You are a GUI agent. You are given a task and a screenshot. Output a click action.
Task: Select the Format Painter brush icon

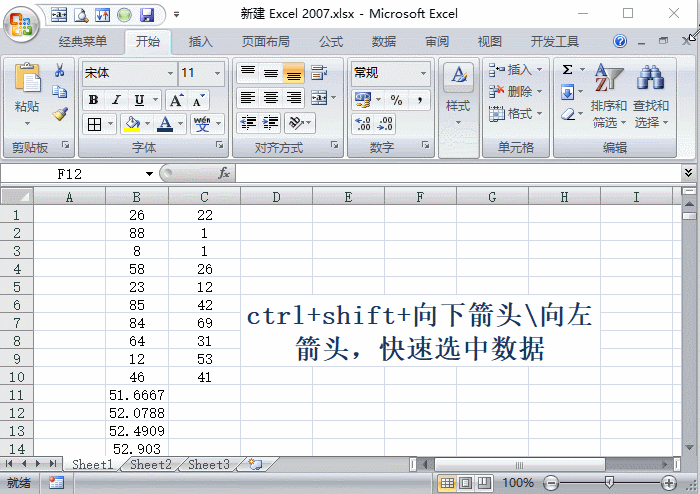click(60, 114)
